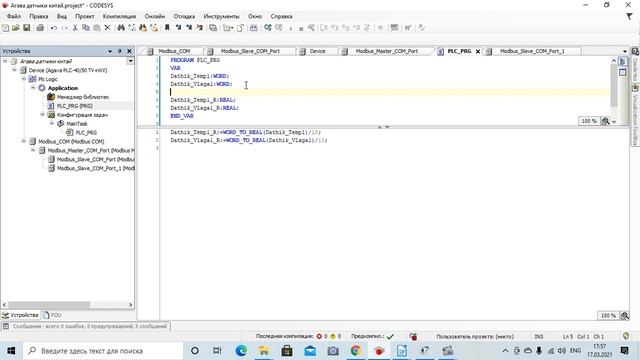Open the Файл menu
The image size is (640, 360).
(x=14, y=16)
